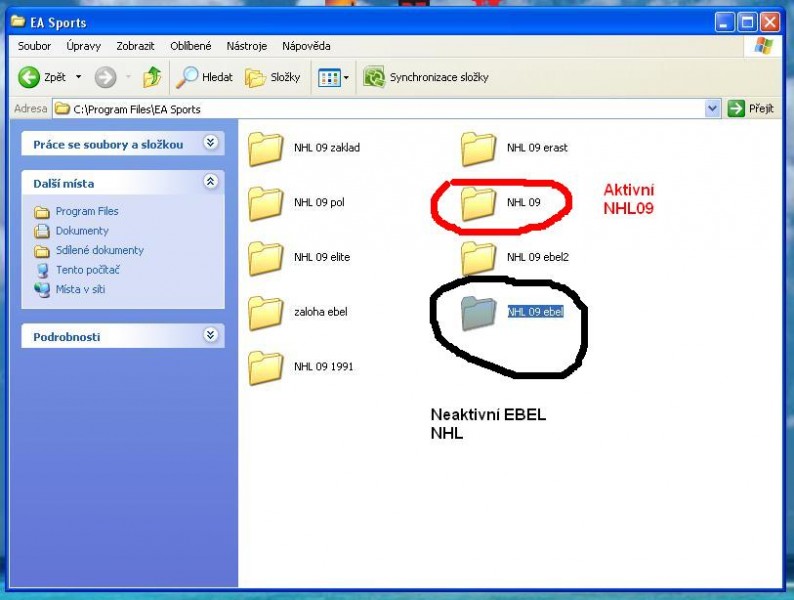Click the Tento počítač computer icon
794x600 pixels.
[43, 270]
